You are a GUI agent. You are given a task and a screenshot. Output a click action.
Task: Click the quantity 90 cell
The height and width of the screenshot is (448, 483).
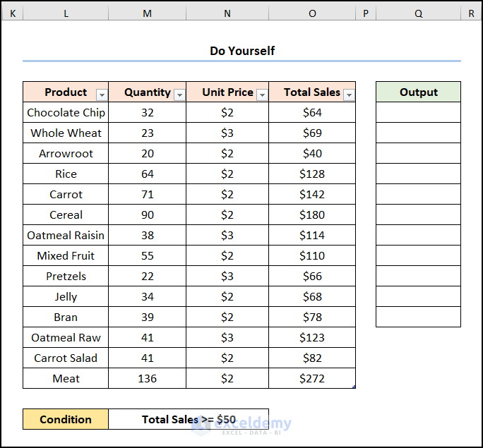point(148,214)
